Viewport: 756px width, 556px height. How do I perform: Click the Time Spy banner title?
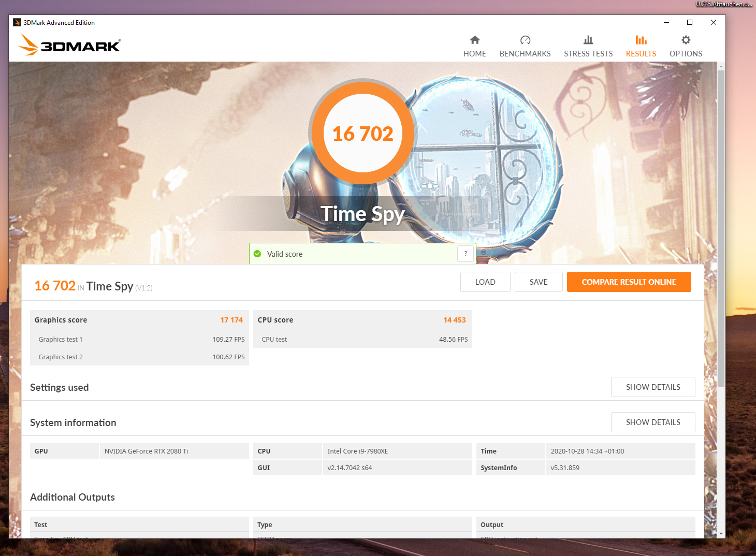click(362, 214)
